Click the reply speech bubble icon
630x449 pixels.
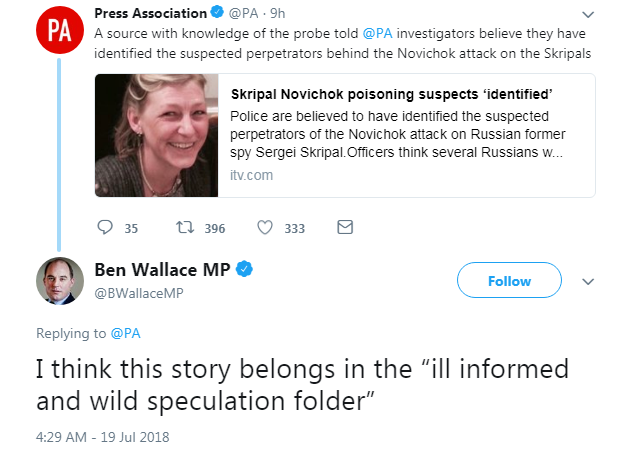105,228
